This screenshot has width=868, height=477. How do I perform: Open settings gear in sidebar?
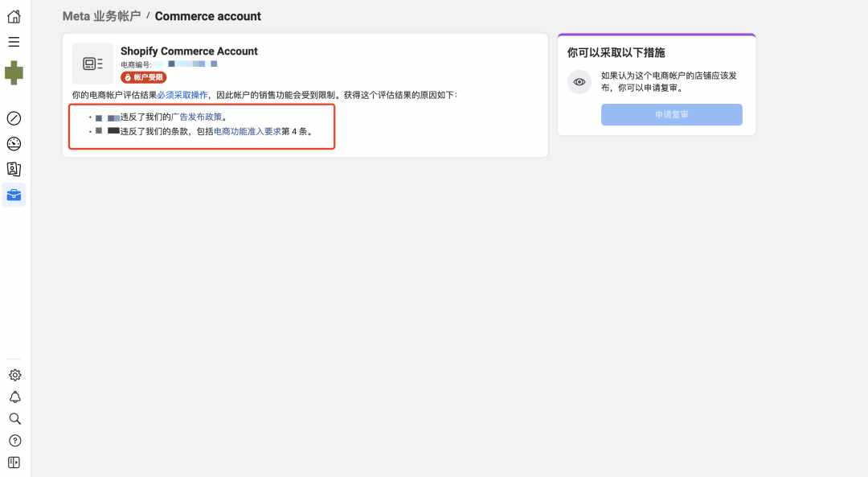(15, 375)
